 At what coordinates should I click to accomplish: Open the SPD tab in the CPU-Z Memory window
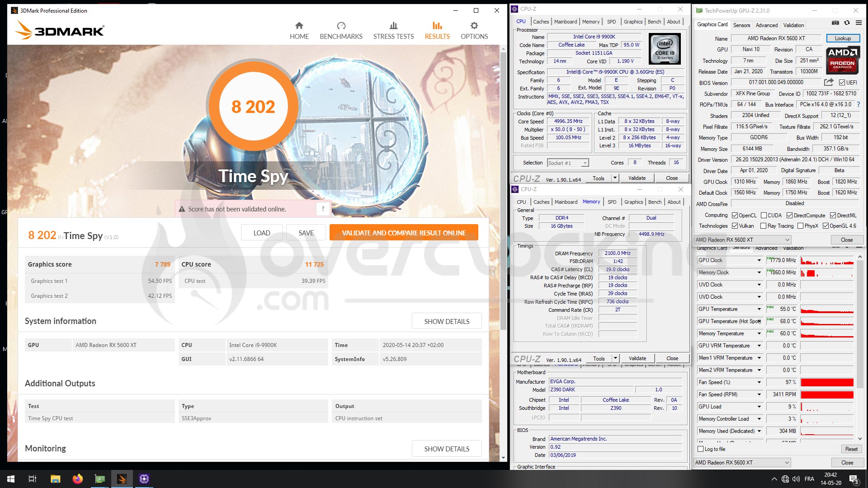[x=612, y=202]
